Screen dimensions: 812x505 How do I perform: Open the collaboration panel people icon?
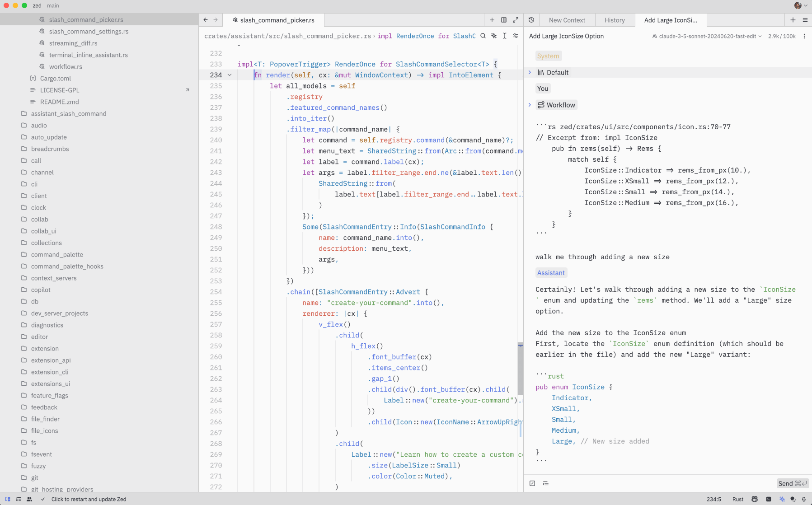click(29, 499)
